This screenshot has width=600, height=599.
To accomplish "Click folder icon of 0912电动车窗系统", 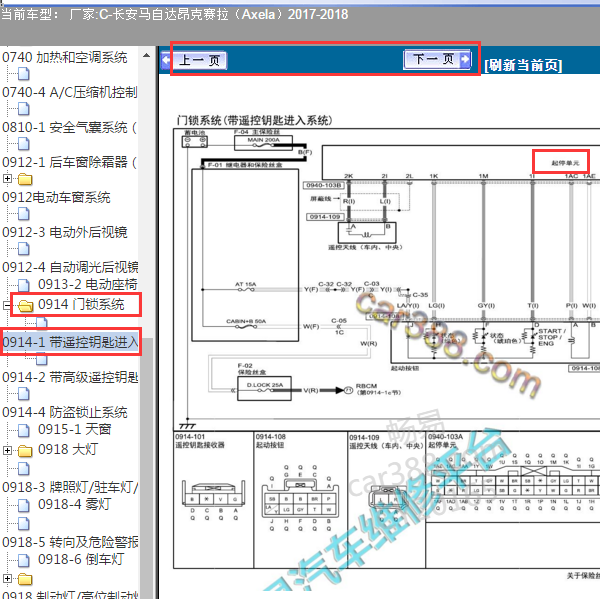I will [x=25, y=179].
